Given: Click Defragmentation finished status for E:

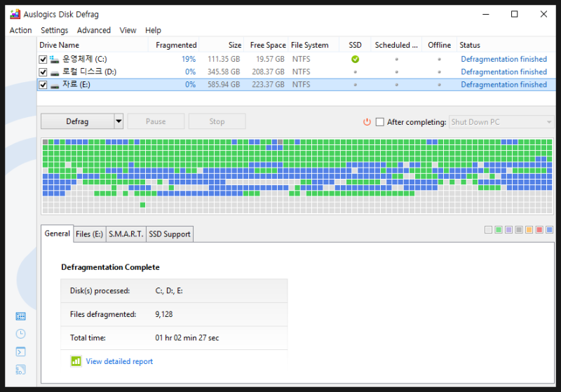Looking at the screenshot, I should click(503, 85).
